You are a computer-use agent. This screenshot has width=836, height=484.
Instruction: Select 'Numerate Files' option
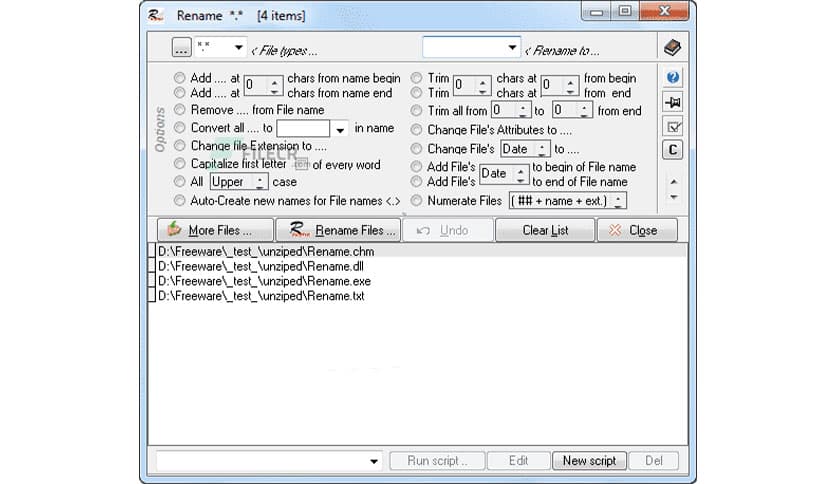[x=416, y=200]
